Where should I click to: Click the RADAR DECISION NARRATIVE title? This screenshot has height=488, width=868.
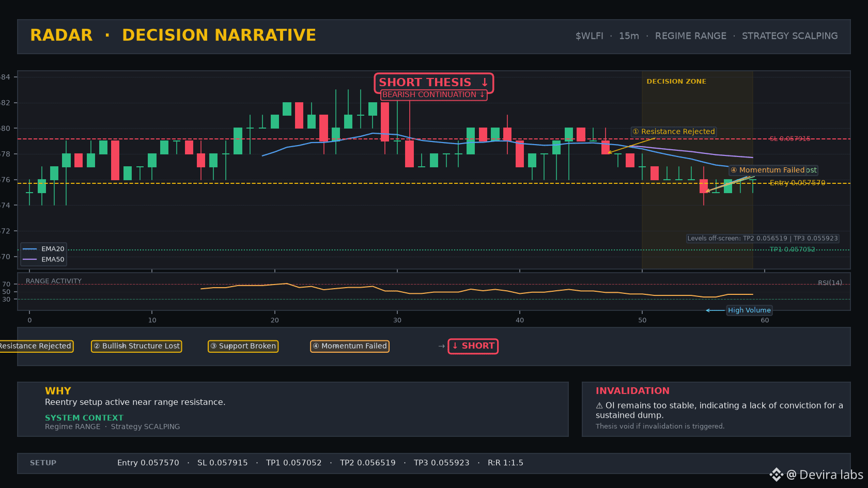coord(173,35)
